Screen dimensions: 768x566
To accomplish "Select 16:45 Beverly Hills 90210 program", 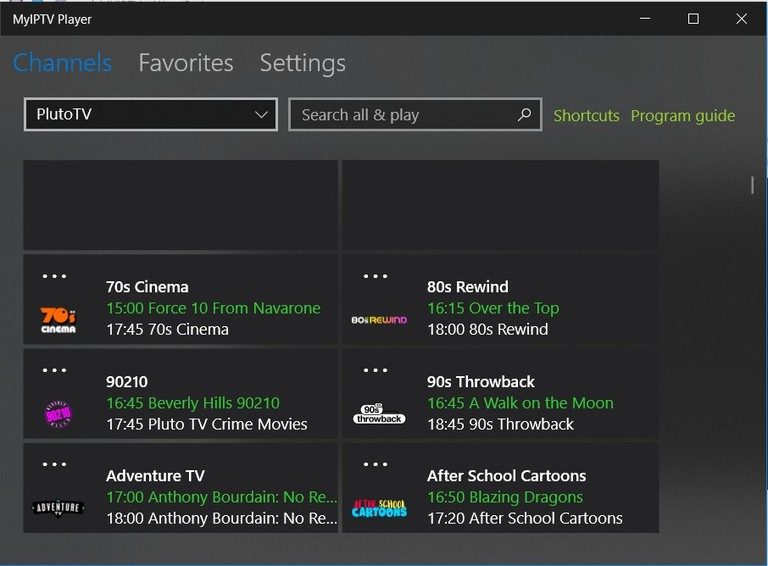I will 193,403.
